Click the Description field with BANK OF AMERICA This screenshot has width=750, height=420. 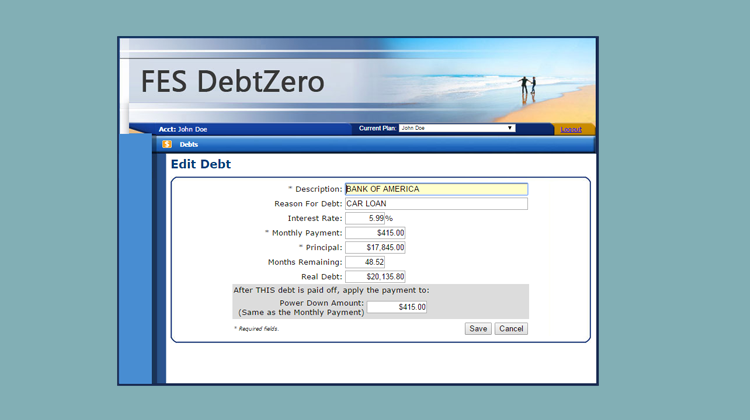click(x=436, y=189)
